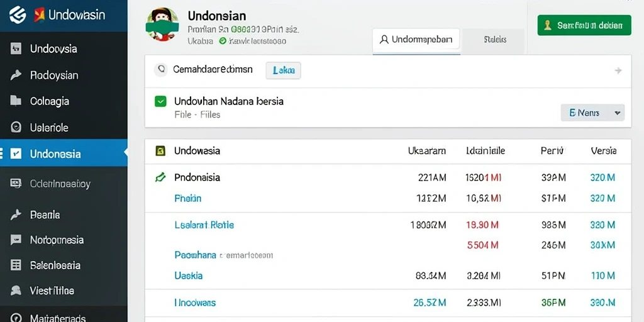
Task: Click the logo icon in top-left header
Action: click(18, 15)
